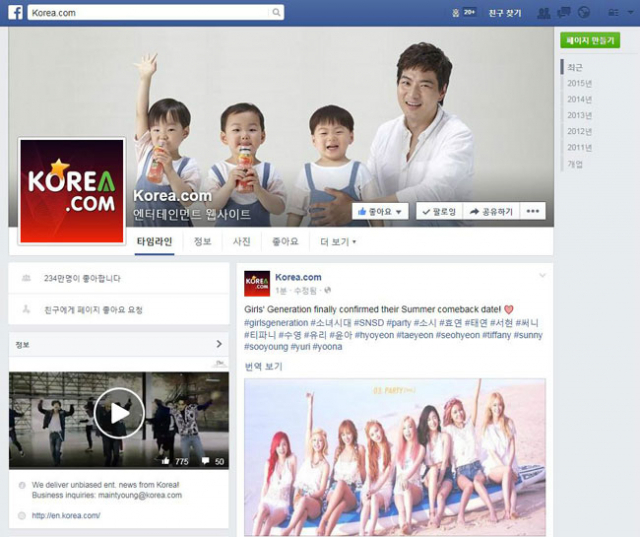Viewport: 640px width, 537px height.
Task: Click the 234만명이 좋아합니다 likes count
Action: 82,278
